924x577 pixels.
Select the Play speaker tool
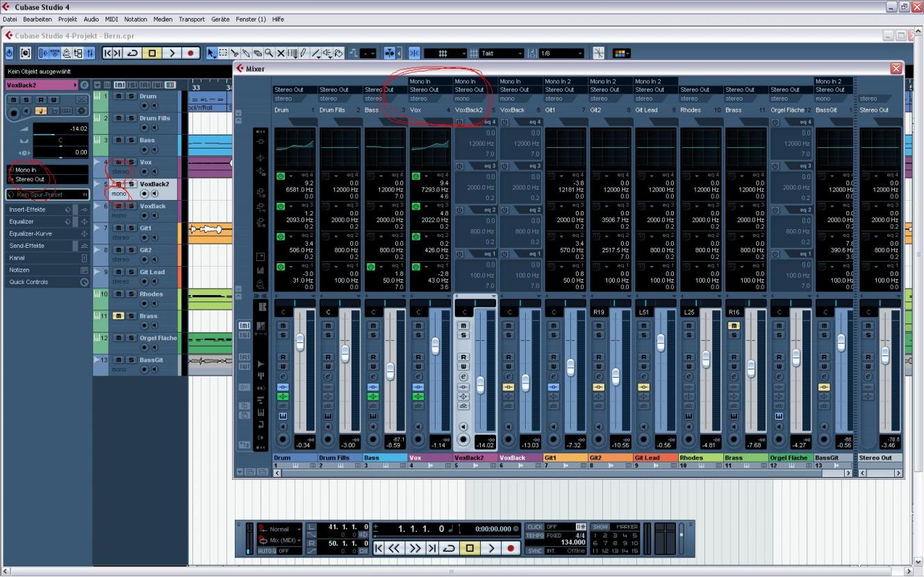(x=327, y=53)
